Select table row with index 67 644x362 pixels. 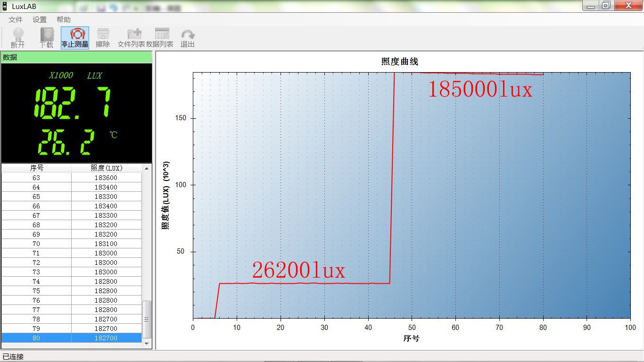72,215
